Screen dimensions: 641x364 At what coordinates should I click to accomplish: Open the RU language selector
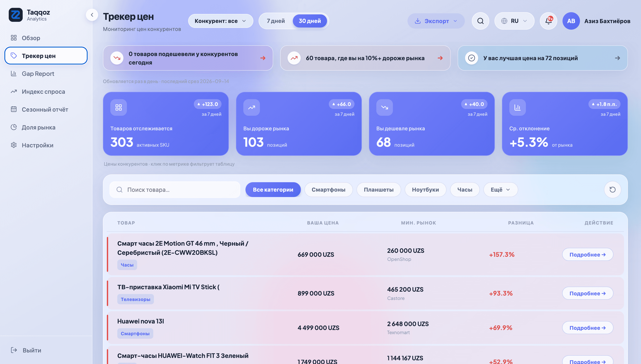pyautogui.click(x=514, y=21)
